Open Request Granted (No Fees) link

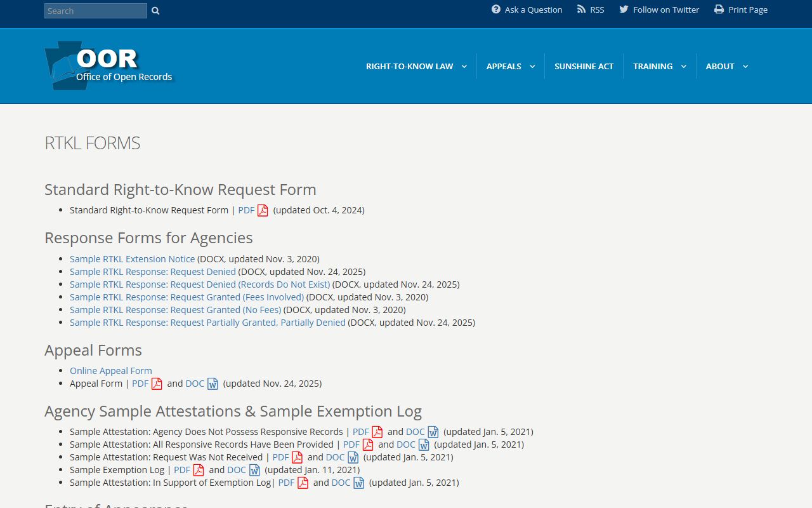176,310
